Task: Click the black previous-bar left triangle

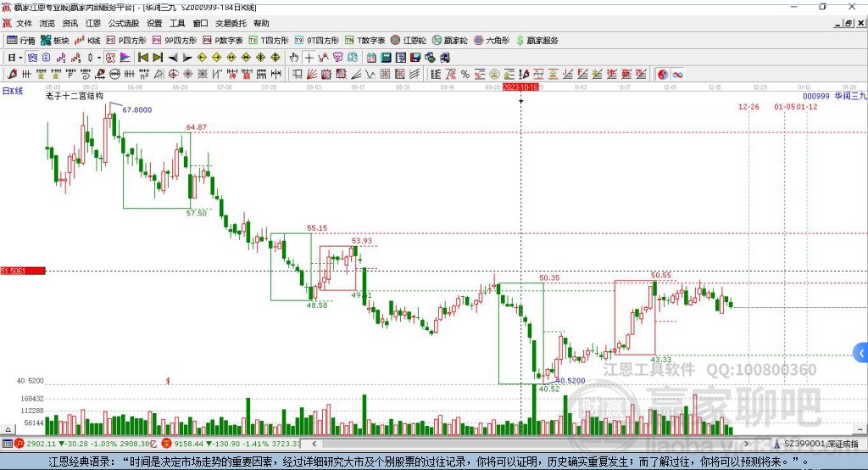Action: point(173,58)
